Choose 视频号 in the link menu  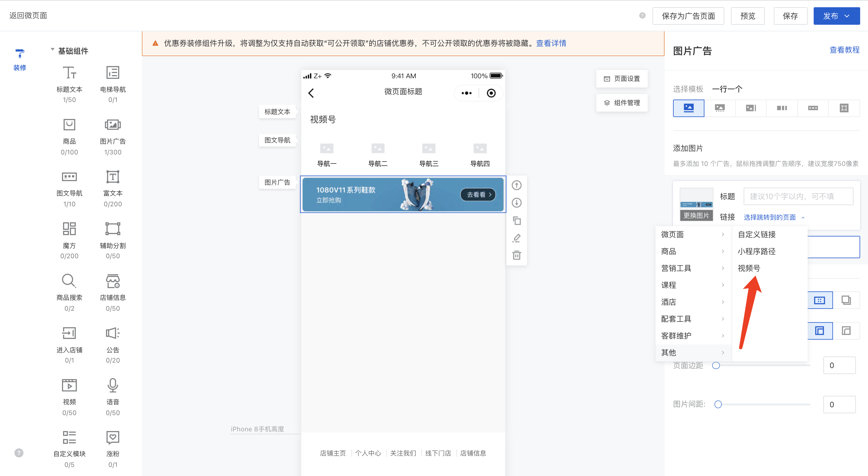coord(749,268)
